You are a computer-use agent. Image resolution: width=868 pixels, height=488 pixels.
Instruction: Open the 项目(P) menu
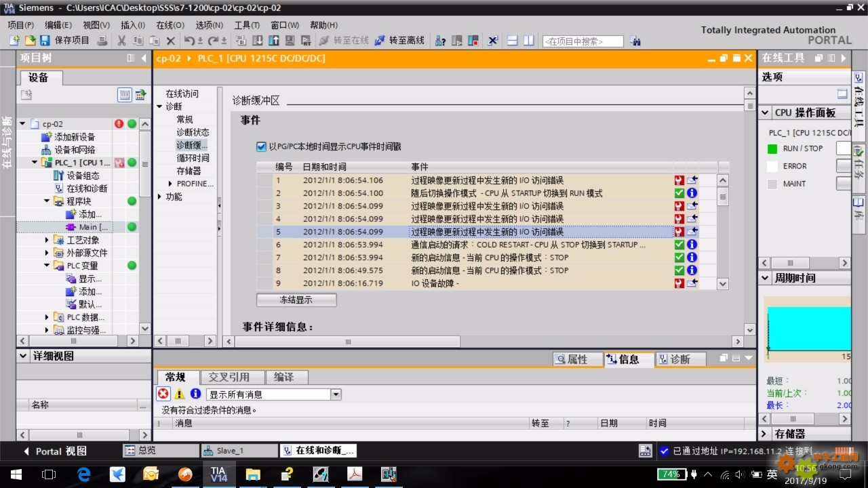[20, 25]
